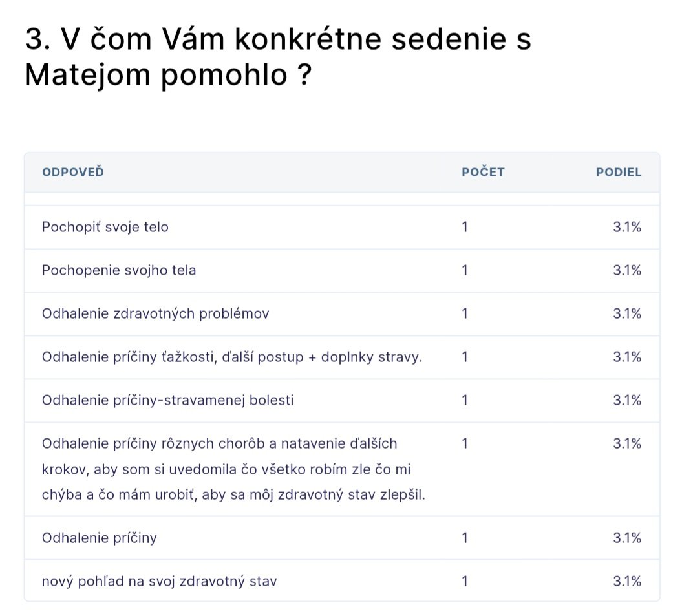
Task: Click percentage for 'Odhalenie zdravotných problémov'
Action: [627, 313]
